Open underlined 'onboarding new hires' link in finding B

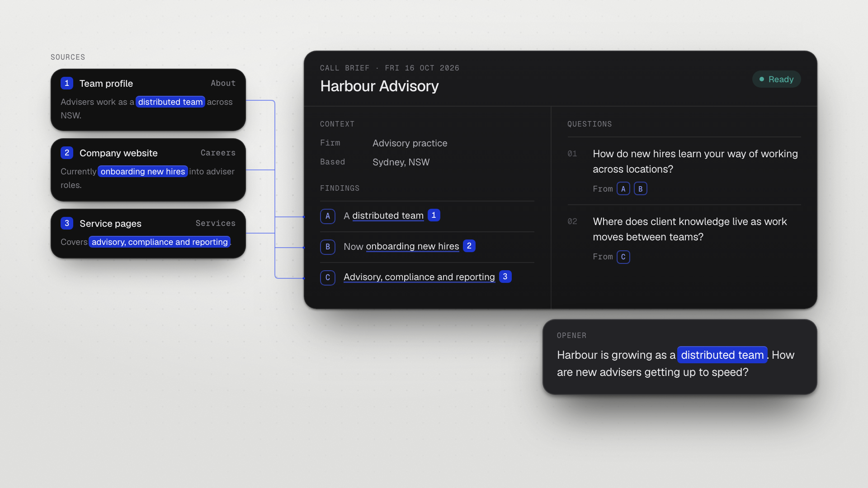tap(412, 246)
